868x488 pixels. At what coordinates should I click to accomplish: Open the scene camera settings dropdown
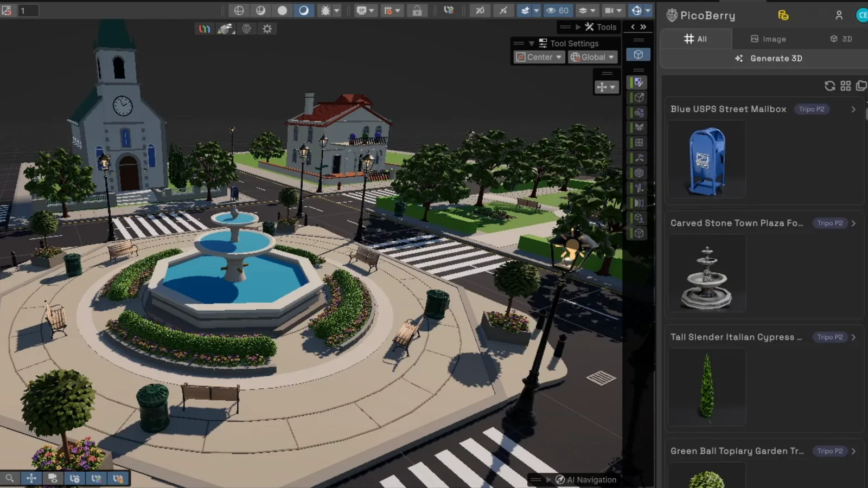tap(613, 10)
